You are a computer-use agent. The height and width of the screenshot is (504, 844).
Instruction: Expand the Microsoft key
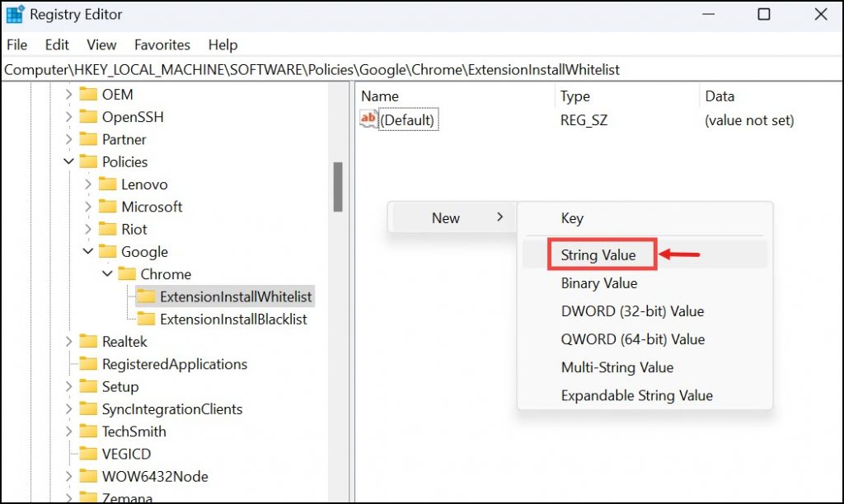[89, 207]
